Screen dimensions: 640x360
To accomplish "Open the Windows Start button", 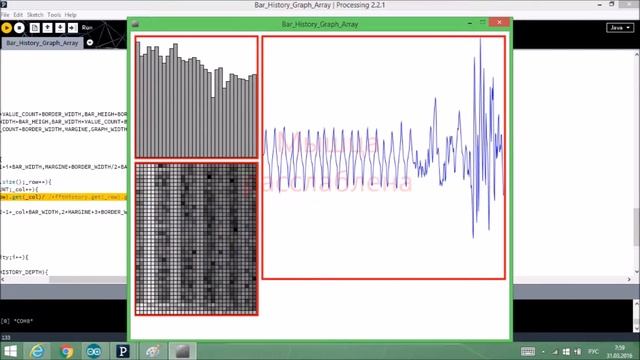I will click(10, 351).
